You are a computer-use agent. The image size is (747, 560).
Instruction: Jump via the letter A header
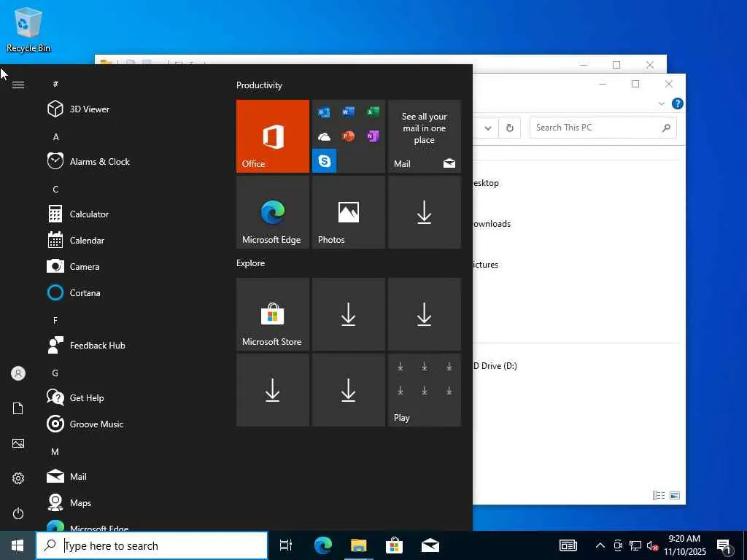coord(55,137)
